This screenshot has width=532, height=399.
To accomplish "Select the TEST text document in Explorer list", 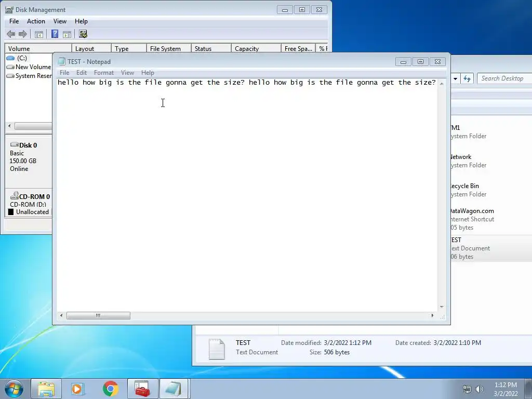I will pyautogui.click(x=491, y=248).
